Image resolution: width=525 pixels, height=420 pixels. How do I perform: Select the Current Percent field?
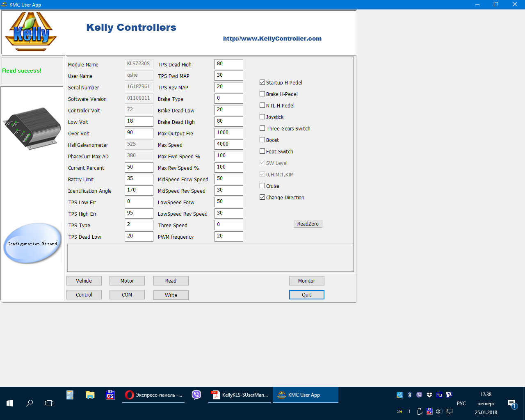point(139,167)
